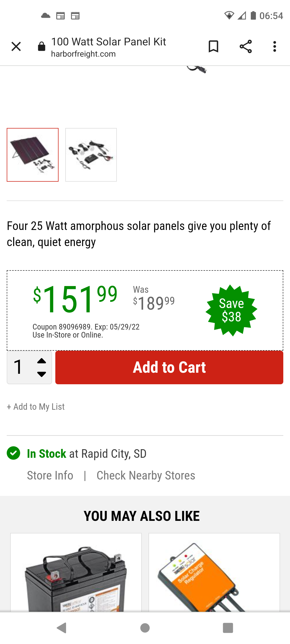Close the browser custom tab
Image resolution: width=290 pixels, height=644 pixels.
[16, 46]
